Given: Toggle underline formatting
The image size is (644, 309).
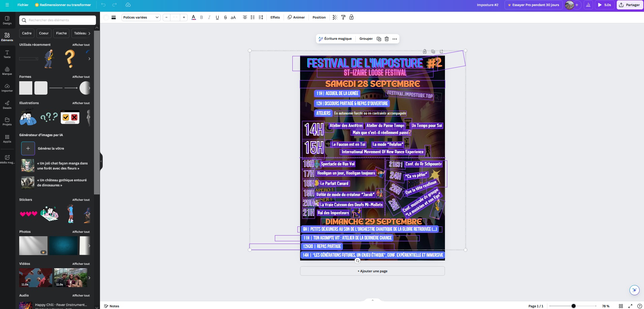Looking at the screenshot, I should coord(217,18).
